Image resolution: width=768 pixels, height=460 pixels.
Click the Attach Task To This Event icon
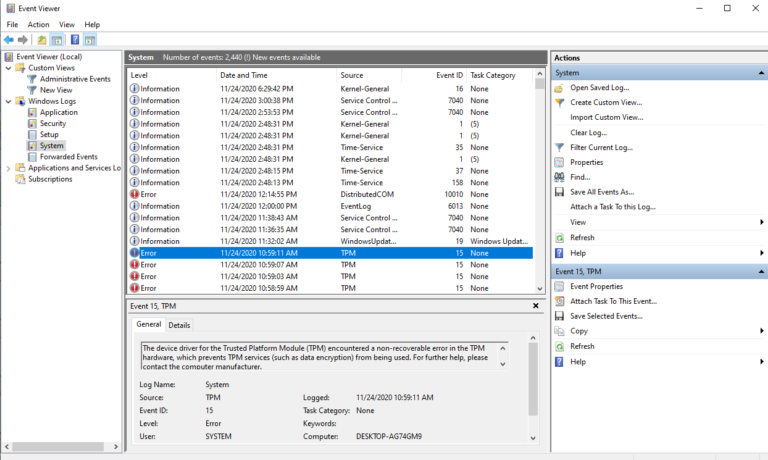559,301
